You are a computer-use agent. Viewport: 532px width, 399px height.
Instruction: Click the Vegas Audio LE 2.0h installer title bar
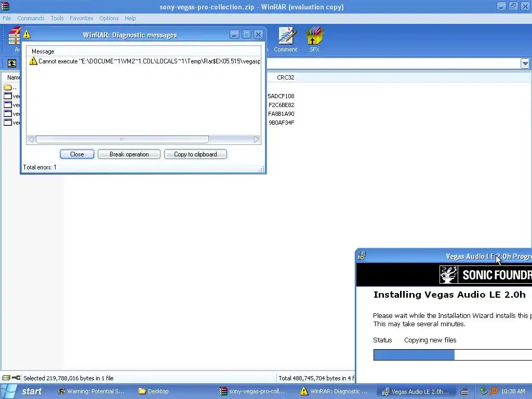[444, 256]
